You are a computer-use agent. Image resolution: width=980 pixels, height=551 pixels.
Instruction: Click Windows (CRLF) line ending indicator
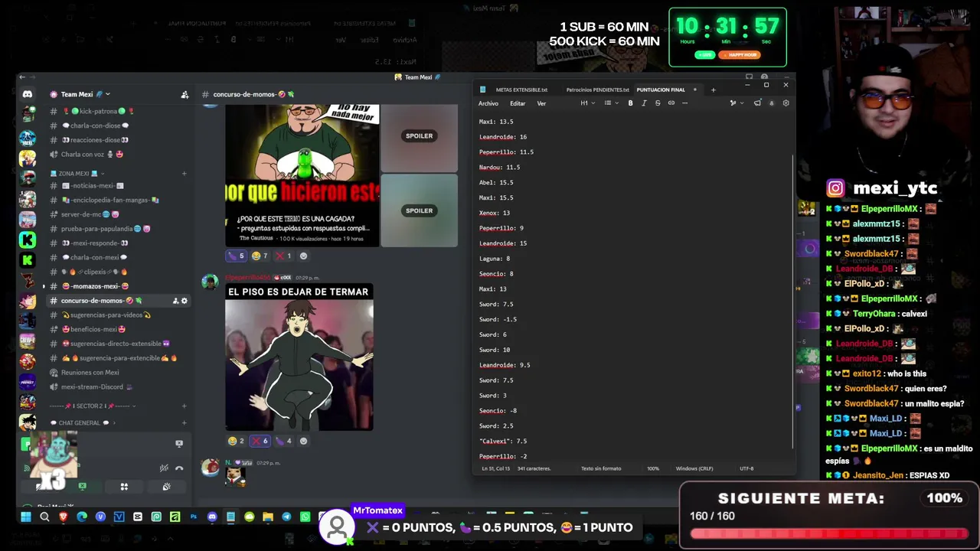pyautogui.click(x=694, y=468)
